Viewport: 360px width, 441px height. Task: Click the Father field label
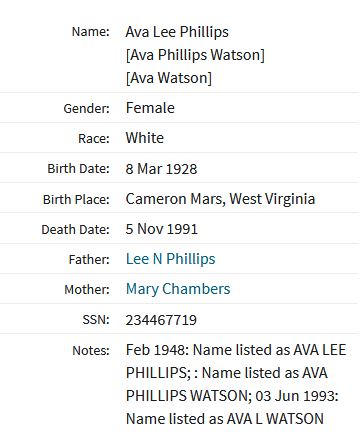point(89,259)
